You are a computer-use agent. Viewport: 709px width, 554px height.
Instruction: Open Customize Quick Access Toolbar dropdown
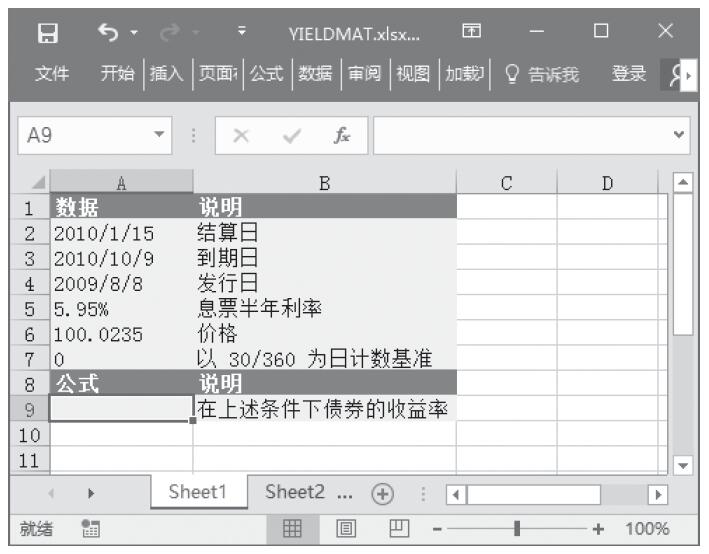click(241, 34)
